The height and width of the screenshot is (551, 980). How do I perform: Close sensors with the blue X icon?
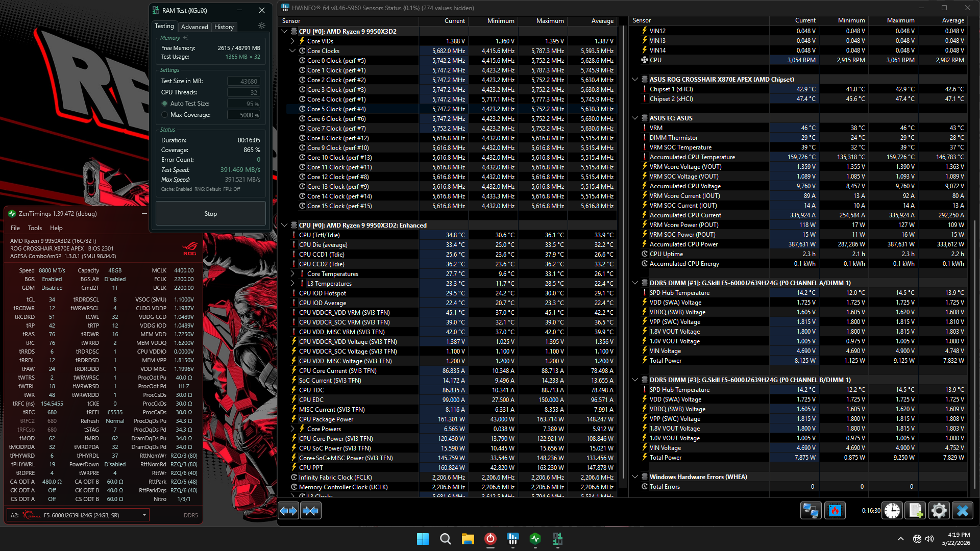963,511
